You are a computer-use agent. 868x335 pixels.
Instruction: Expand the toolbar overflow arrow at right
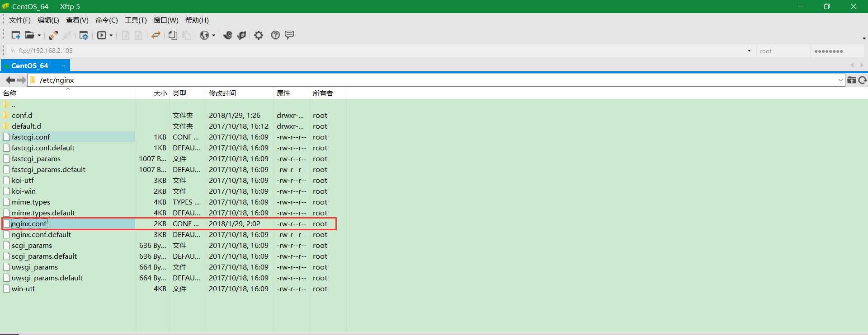[x=864, y=38]
